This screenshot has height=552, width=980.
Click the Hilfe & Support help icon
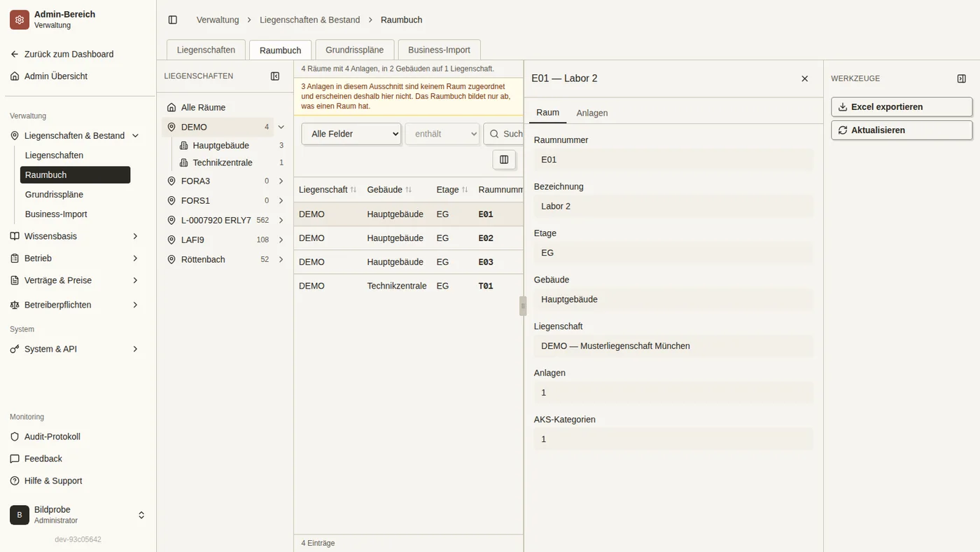(15, 481)
